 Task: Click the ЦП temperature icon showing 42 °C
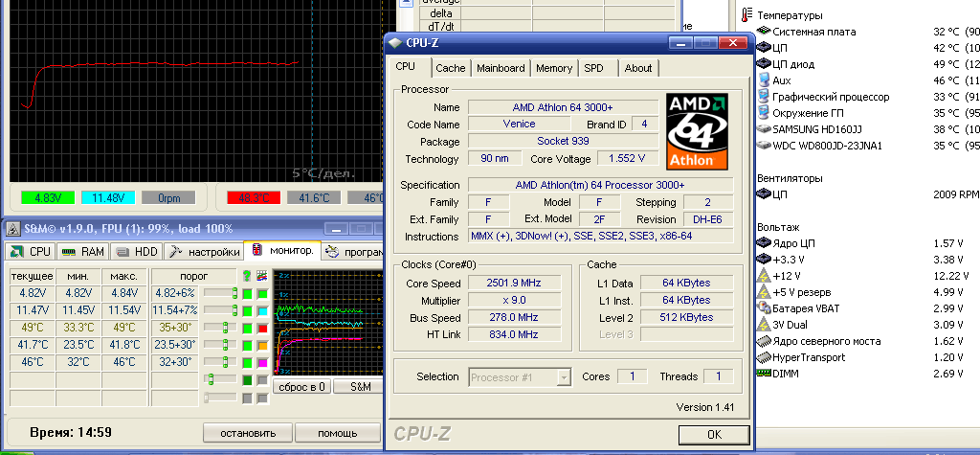(764, 48)
